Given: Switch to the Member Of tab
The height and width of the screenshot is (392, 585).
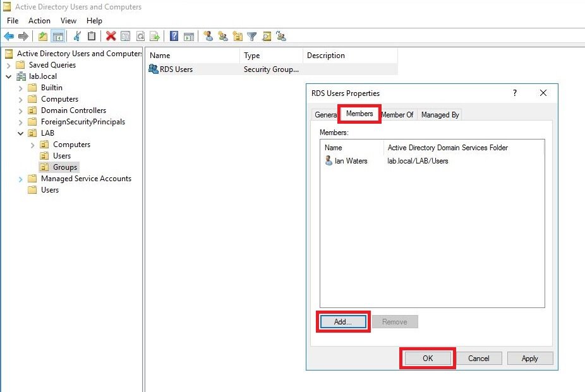Looking at the screenshot, I should (398, 115).
